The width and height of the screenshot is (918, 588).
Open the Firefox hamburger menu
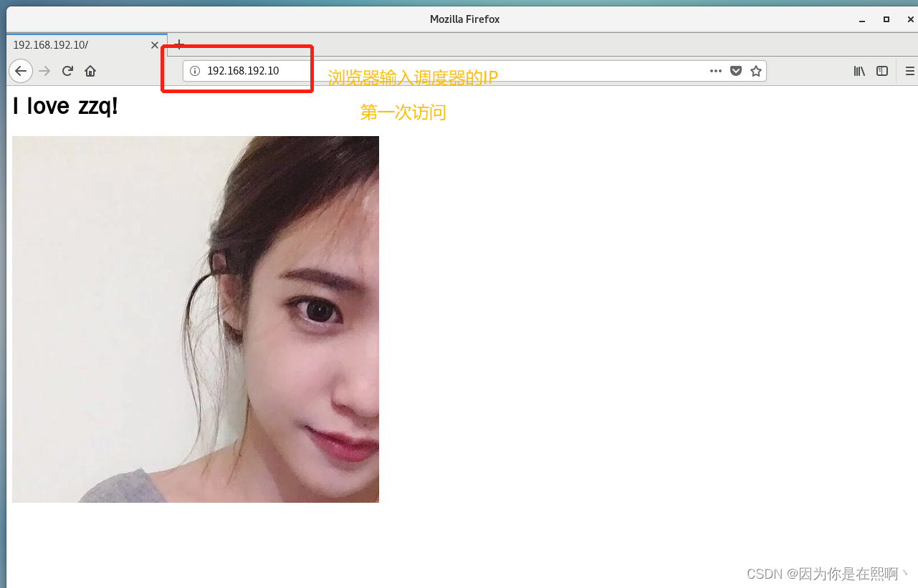pyautogui.click(x=910, y=71)
